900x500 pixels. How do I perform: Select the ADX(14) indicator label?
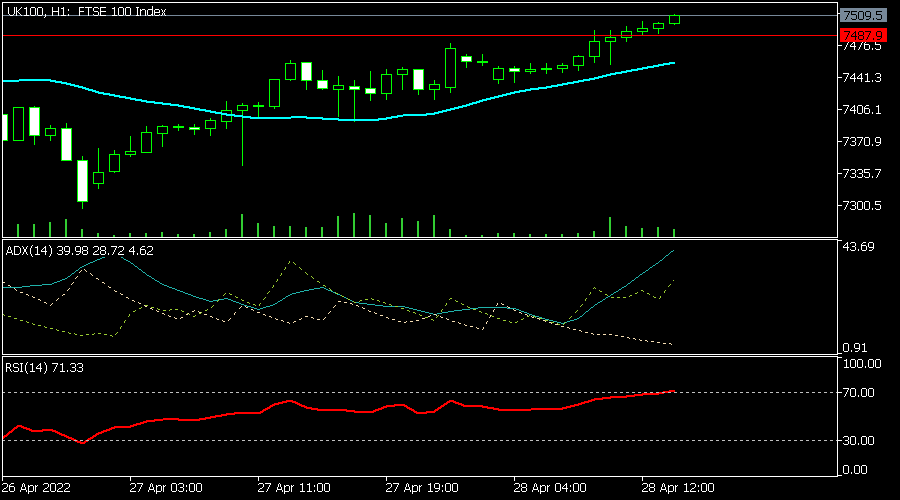[x=79, y=251]
